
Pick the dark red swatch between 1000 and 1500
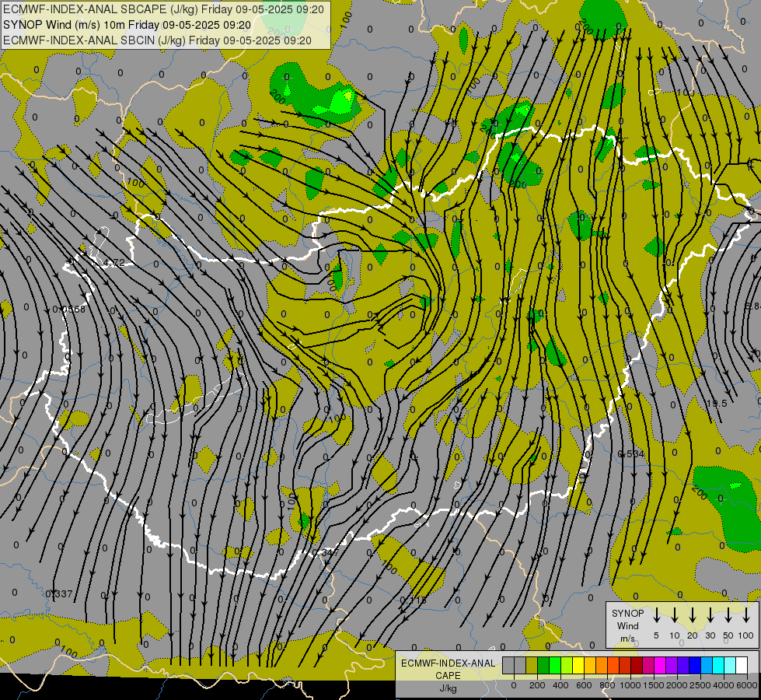(x=637, y=666)
